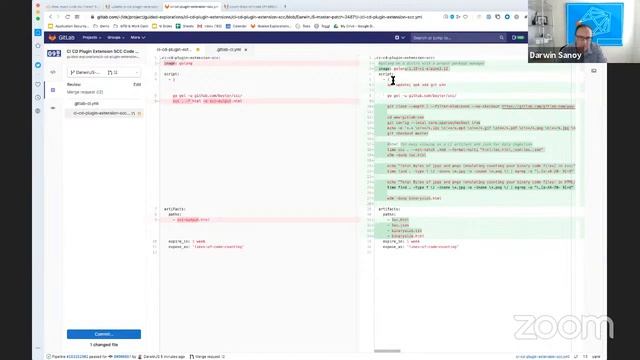The width and height of the screenshot is (640, 360).
Task: Close the gitlab-ci.yml editor tab
Action: (246, 50)
